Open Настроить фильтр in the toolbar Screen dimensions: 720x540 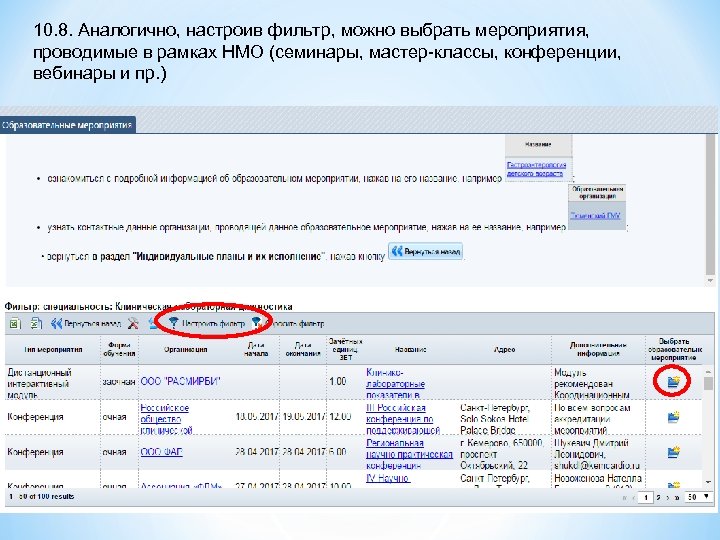click(x=207, y=323)
